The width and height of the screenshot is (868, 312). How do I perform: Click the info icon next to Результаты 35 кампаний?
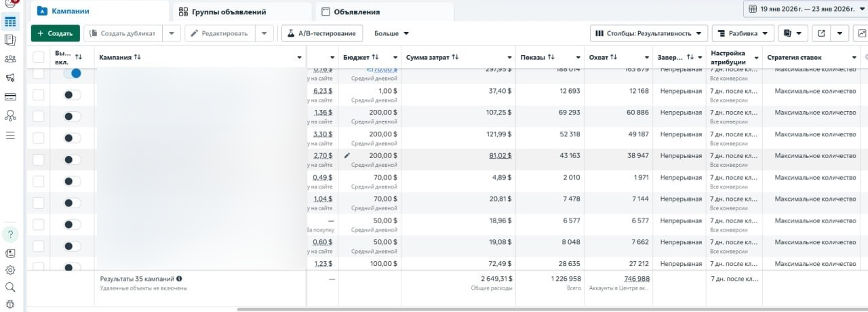click(179, 278)
